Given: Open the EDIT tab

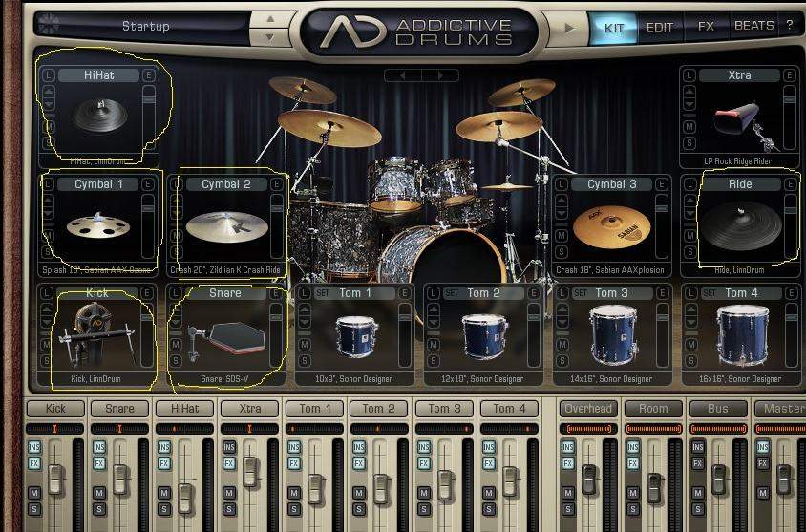Looking at the screenshot, I should pos(660,28).
